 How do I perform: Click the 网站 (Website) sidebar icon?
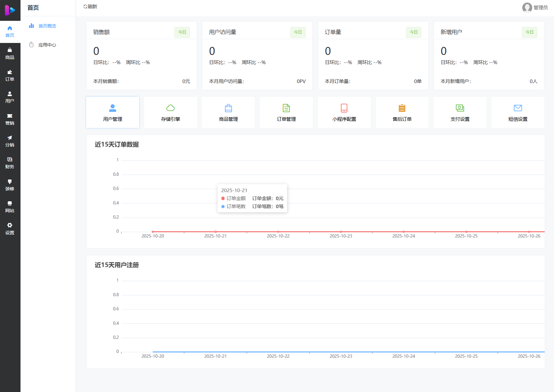[x=10, y=207]
